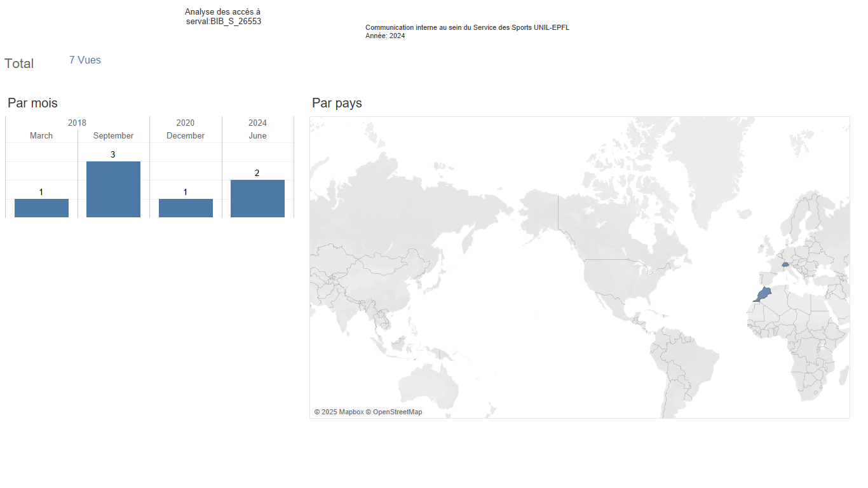Image resolution: width=868 pixels, height=488 pixels.
Task: Click the 'Par pays' heading
Action: point(337,103)
